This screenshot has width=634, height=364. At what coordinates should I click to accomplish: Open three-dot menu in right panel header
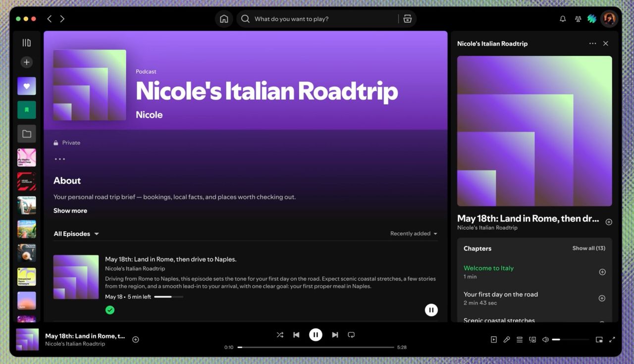[x=592, y=44]
